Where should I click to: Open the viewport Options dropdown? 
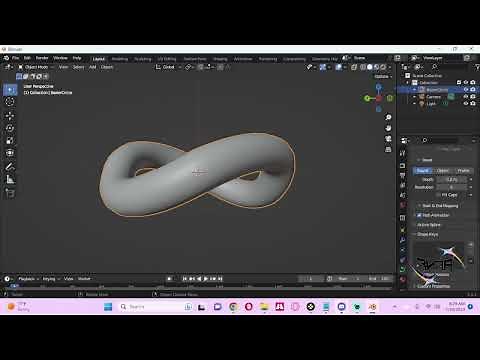point(383,76)
